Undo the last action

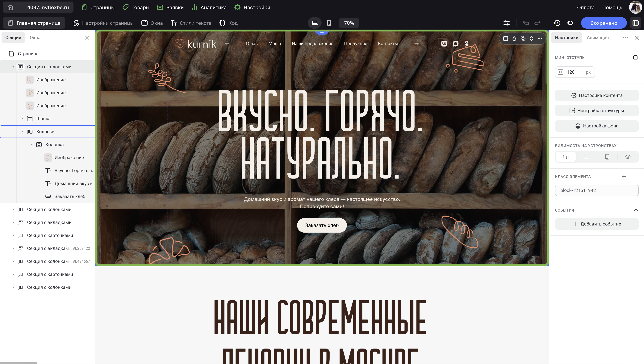pyautogui.click(x=526, y=23)
